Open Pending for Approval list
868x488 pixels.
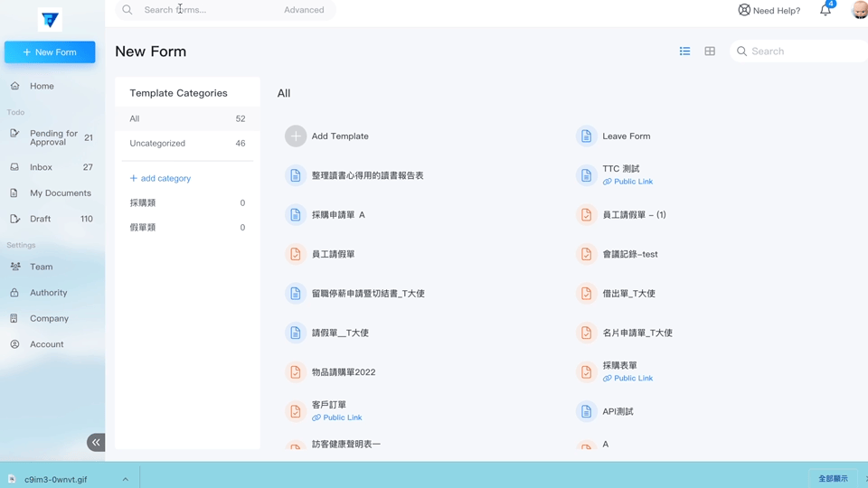(52, 137)
